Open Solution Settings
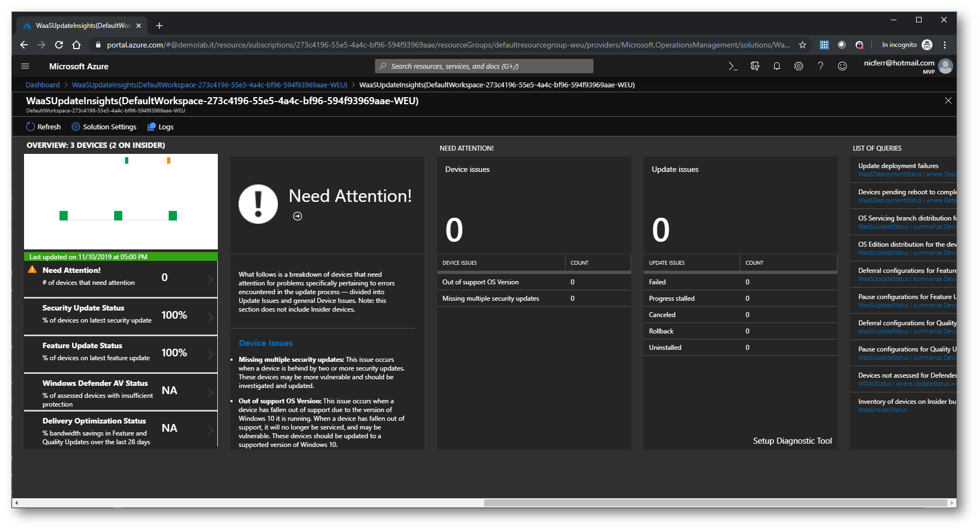The width and height of the screenshot is (980, 531). coord(104,127)
